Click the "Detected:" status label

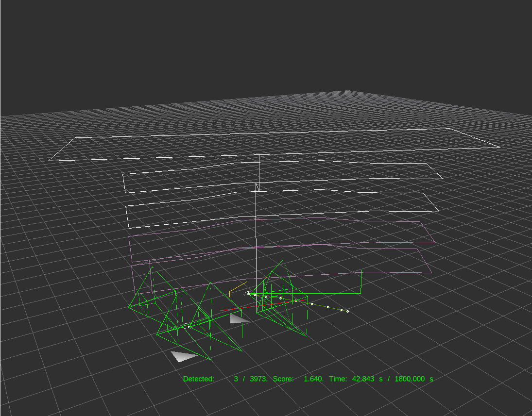click(199, 379)
